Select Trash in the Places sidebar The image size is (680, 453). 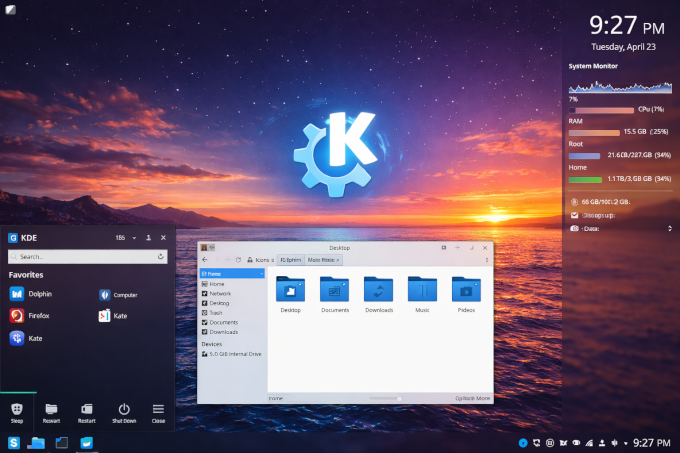(x=217, y=312)
